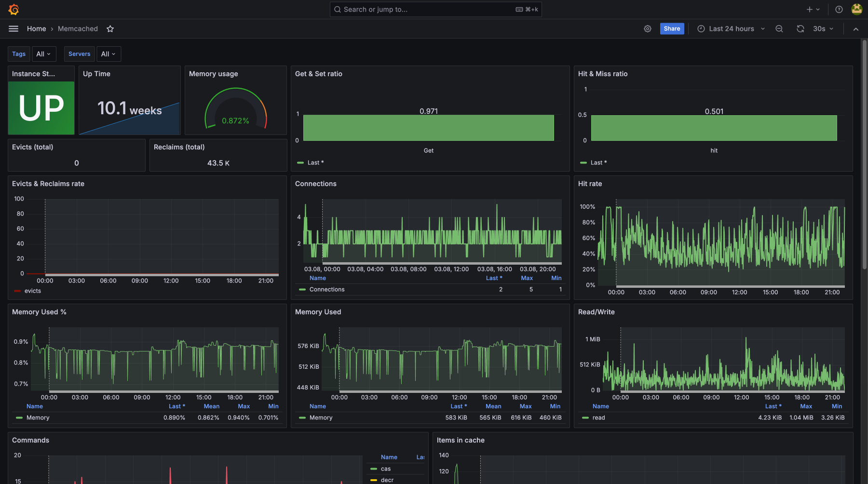
Task: Open the hamburger navigation menu
Action: pos(14,29)
